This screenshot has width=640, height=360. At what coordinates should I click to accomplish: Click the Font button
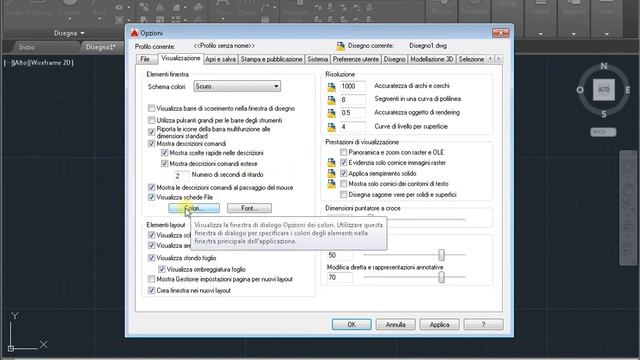tap(249, 208)
